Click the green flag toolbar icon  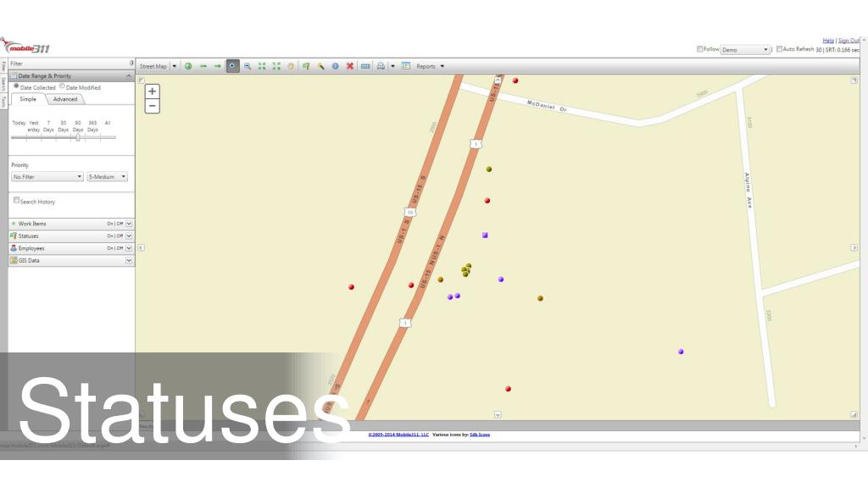tap(306, 66)
